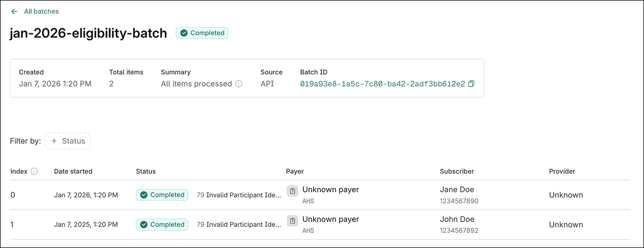Click the Batch ID value link
The height and width of the screenshot is (248, 644).
[383, 84]
